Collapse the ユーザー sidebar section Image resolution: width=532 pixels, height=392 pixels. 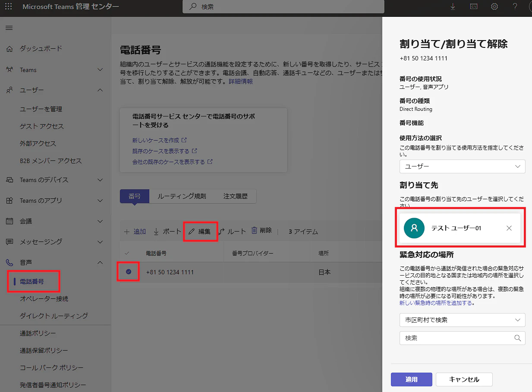click(100, 90)
